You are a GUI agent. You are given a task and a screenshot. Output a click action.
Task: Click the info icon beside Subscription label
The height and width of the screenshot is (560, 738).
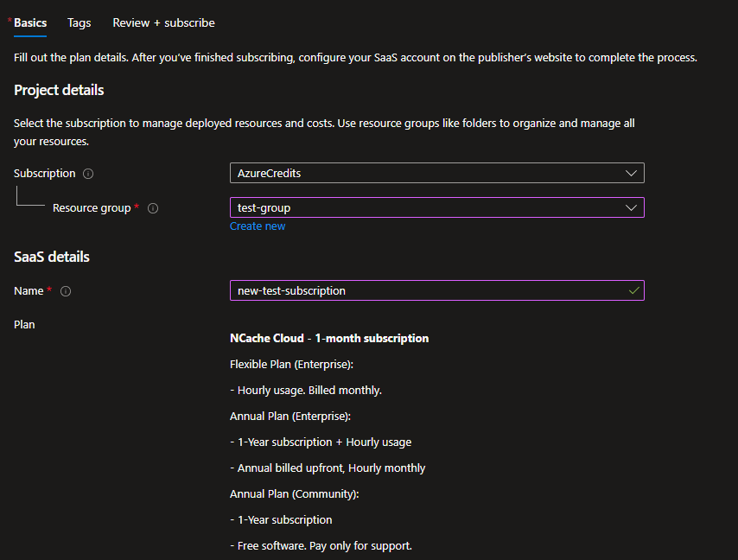click(x=88, y=174)
